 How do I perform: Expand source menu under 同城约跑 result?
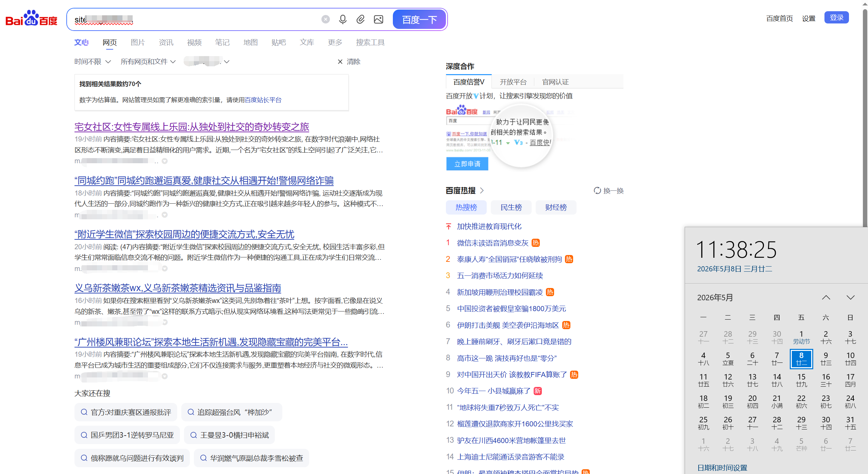165,215
